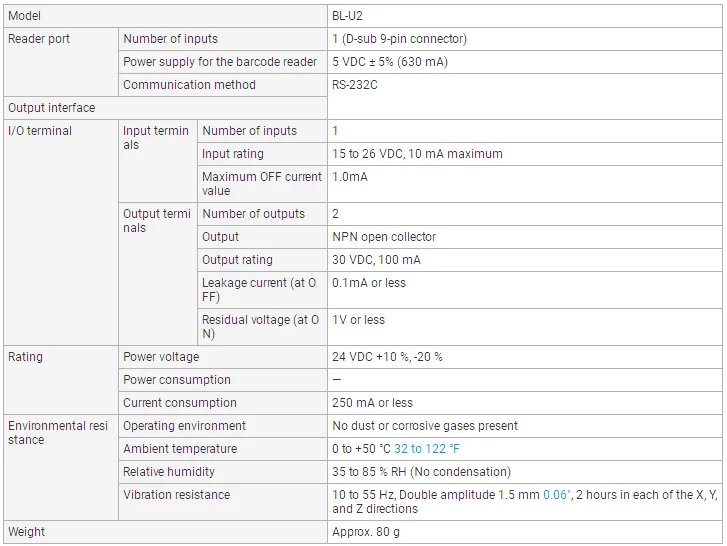Viewport: 727px width, 546px height.
Task: Select the Reader port category cell
Action: click(x=61, y=62)
